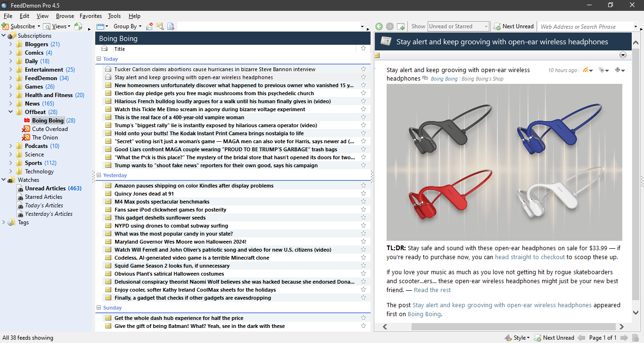
Task: Click the document icon after the search envelope
Action: (x=171, y=26)
